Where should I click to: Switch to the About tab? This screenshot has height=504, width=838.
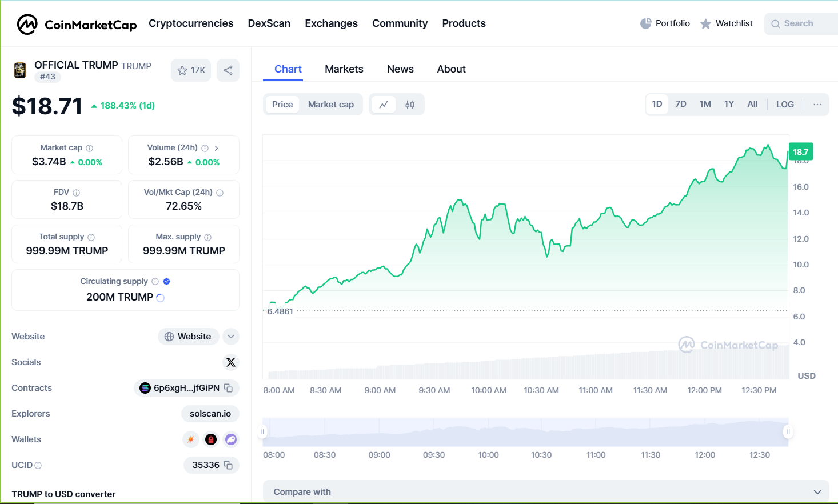452,69
